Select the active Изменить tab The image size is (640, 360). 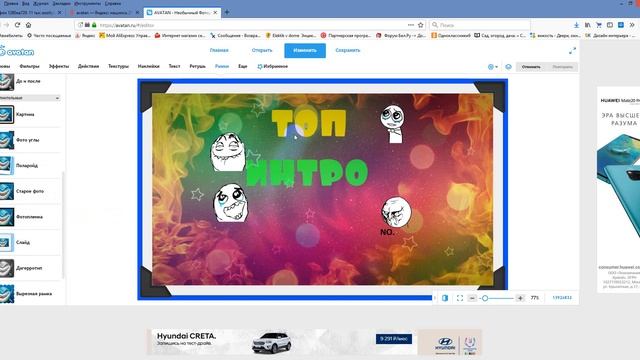[x=305, y=51]
